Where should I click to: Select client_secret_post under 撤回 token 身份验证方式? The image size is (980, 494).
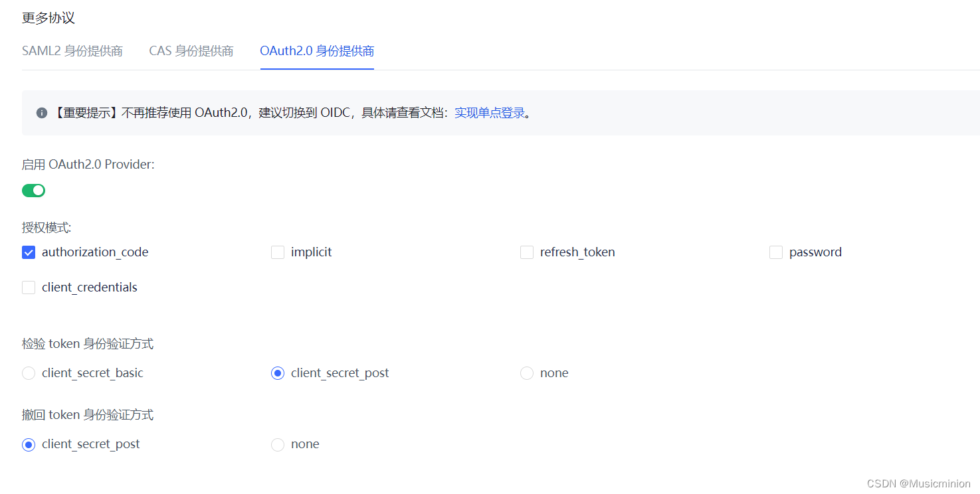point(28,444)
